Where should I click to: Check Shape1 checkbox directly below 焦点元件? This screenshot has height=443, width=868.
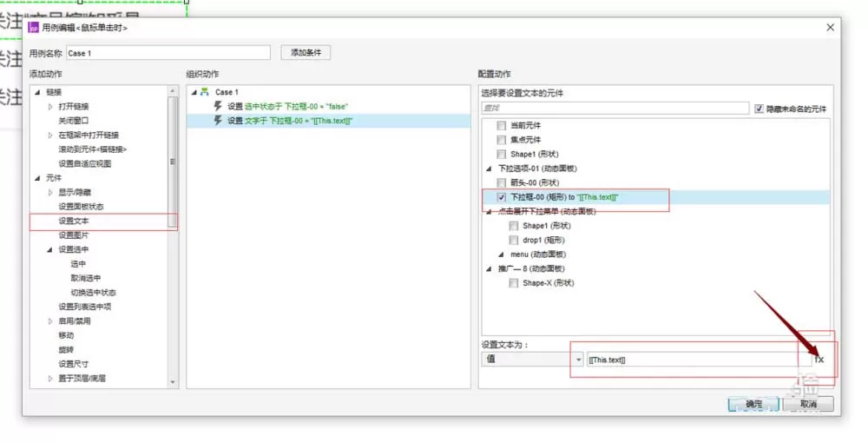click(502, 154)
